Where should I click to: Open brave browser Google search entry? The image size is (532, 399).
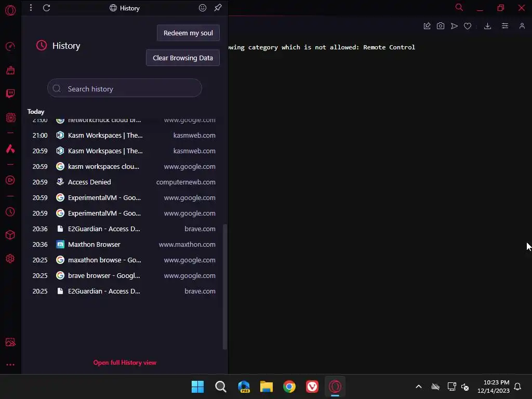tap(124, 276)
